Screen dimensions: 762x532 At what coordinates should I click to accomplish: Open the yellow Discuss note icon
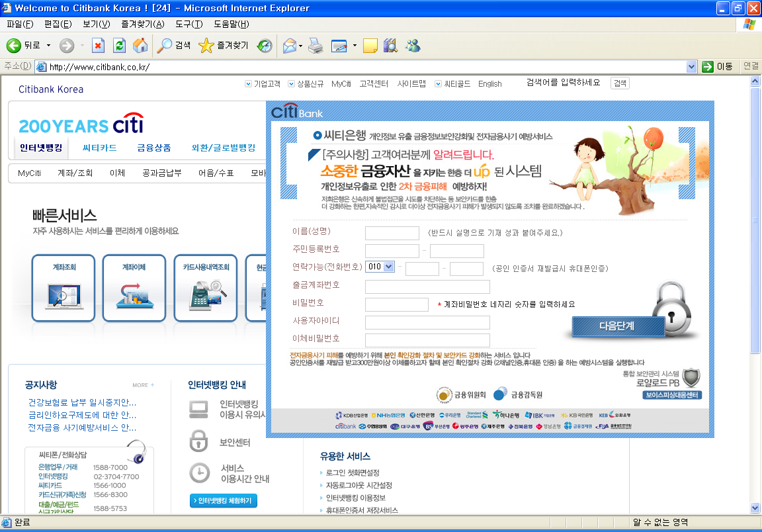pos(370,46)
